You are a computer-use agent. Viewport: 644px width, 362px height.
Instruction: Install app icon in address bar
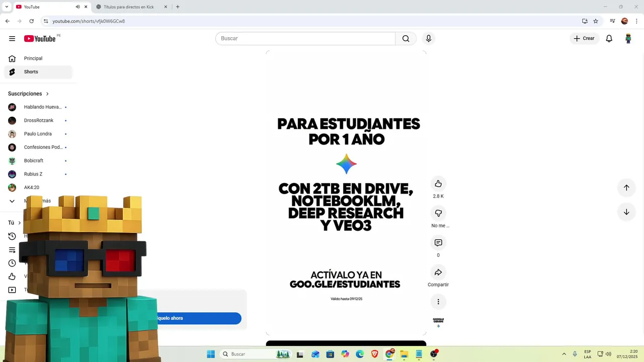click(585, 21)
